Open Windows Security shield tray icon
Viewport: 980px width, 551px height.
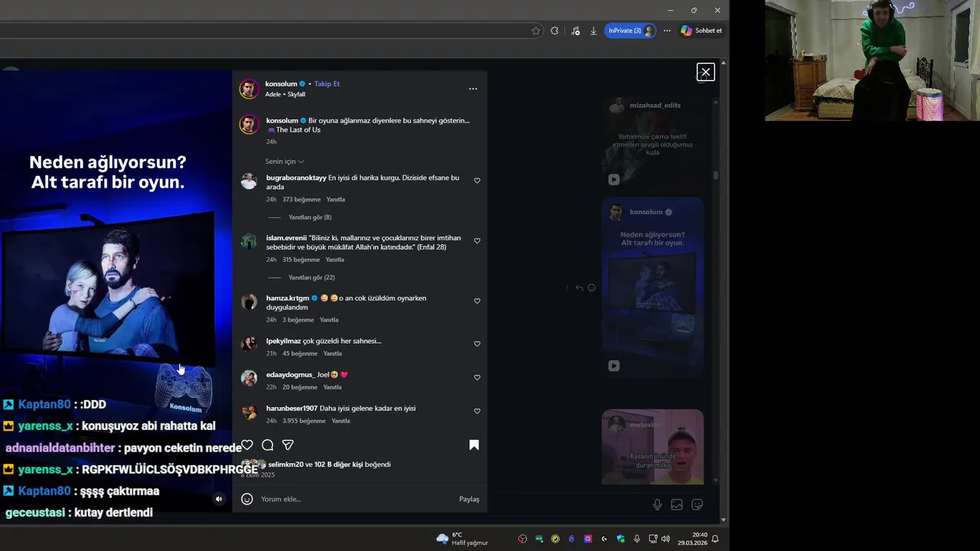[621, 539]
